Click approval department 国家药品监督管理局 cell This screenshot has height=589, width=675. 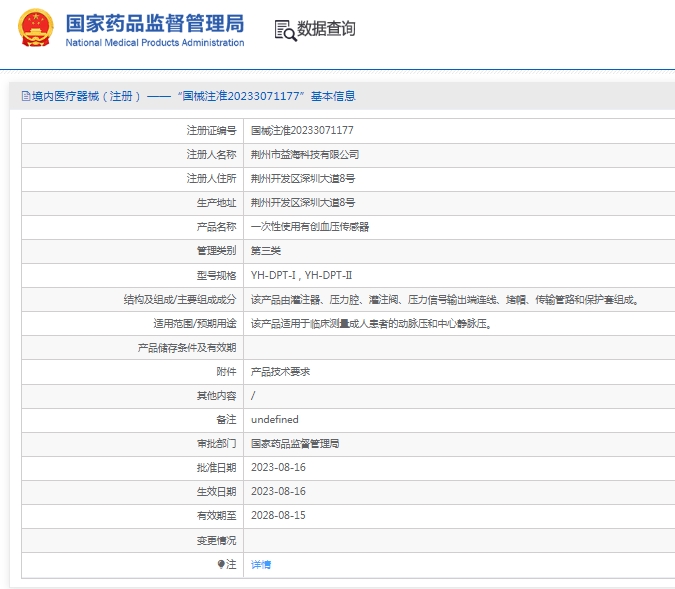[295, 443]
